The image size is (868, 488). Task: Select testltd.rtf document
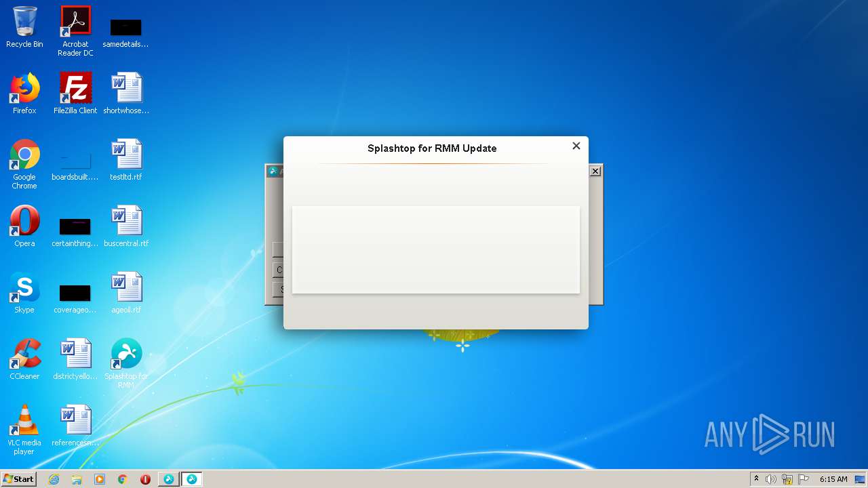(x=126, y=160)
